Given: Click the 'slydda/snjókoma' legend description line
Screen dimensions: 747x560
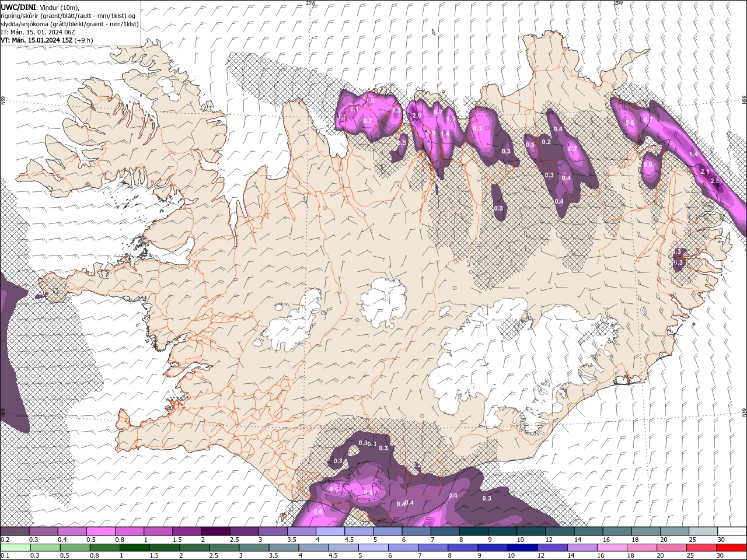Looking at the screenshot, I should pos(69,24).
